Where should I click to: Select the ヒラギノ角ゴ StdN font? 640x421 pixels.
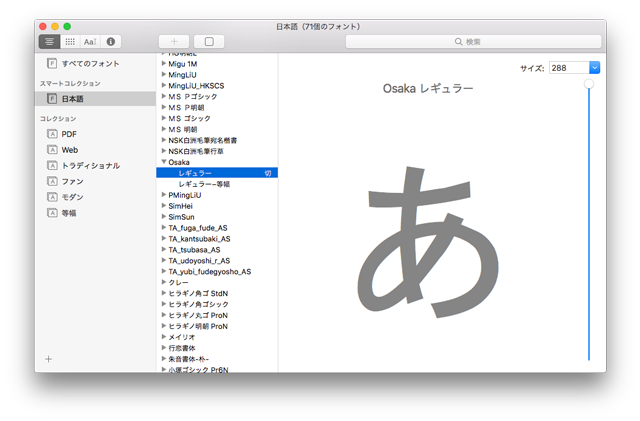pos(198,294)
